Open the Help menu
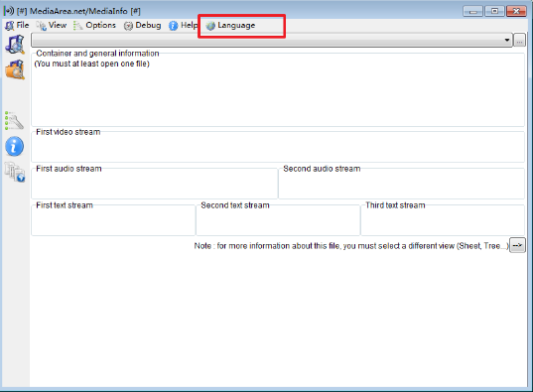Screen dimensions: 533x392 tap(183, 25)
